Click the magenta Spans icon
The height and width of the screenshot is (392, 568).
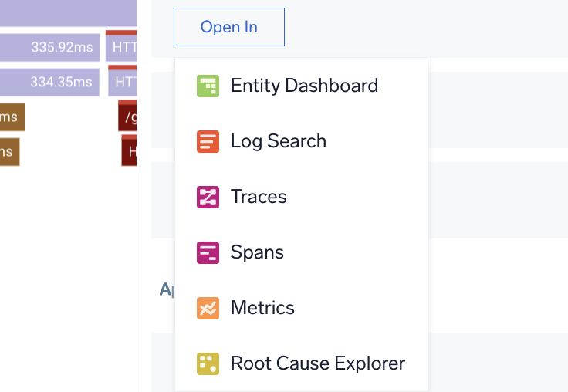click(208, 252)
